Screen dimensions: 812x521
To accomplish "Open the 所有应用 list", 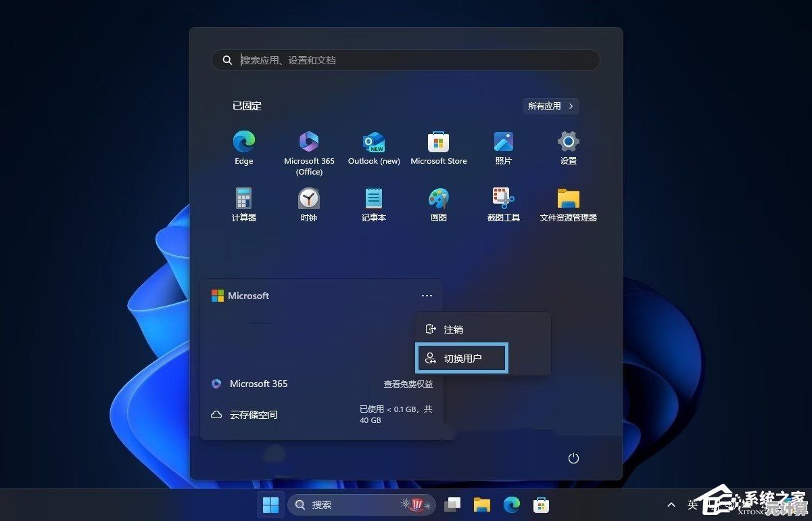I will click(550, 106).
